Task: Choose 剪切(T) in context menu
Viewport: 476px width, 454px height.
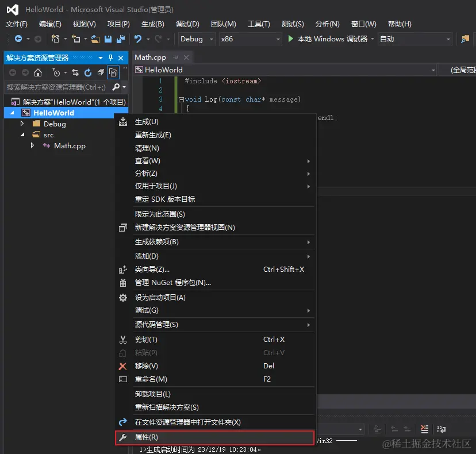Action: coord(214,340)
